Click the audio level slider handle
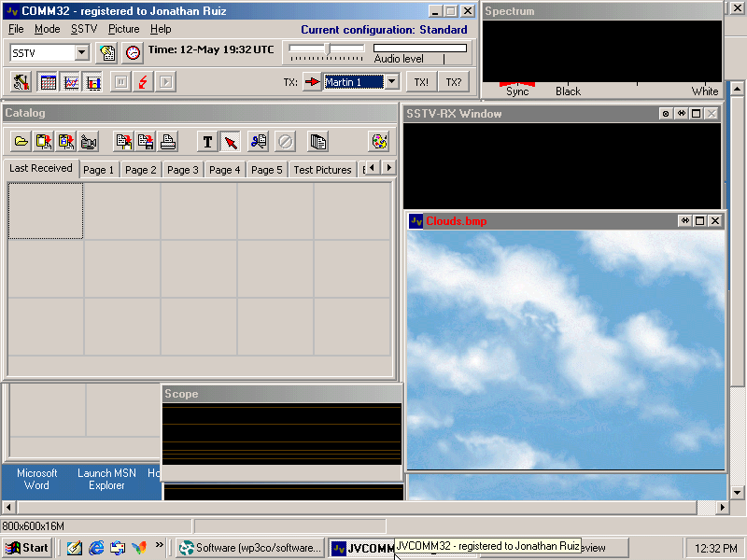Image resolution: width=747 pixels, height=560 pixels. tap(327, 48)
